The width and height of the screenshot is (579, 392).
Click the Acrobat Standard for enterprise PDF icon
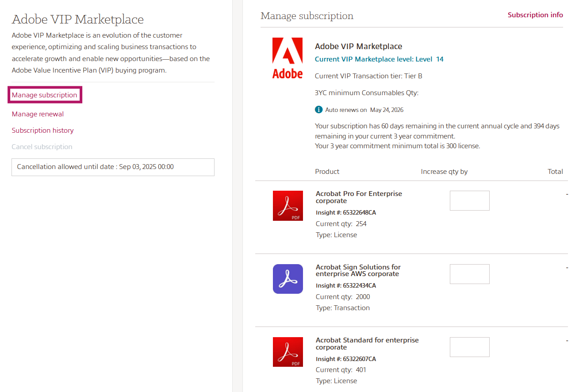288,352
